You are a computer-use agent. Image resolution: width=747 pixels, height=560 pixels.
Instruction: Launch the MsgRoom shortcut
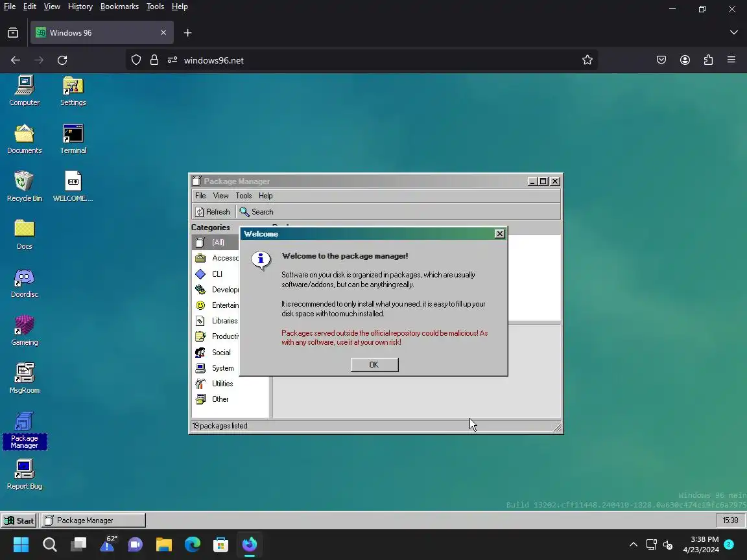point(24,379)
